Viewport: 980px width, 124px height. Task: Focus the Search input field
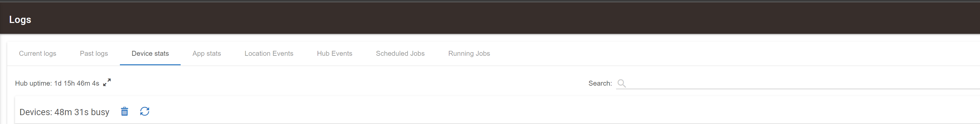(803, 83)
